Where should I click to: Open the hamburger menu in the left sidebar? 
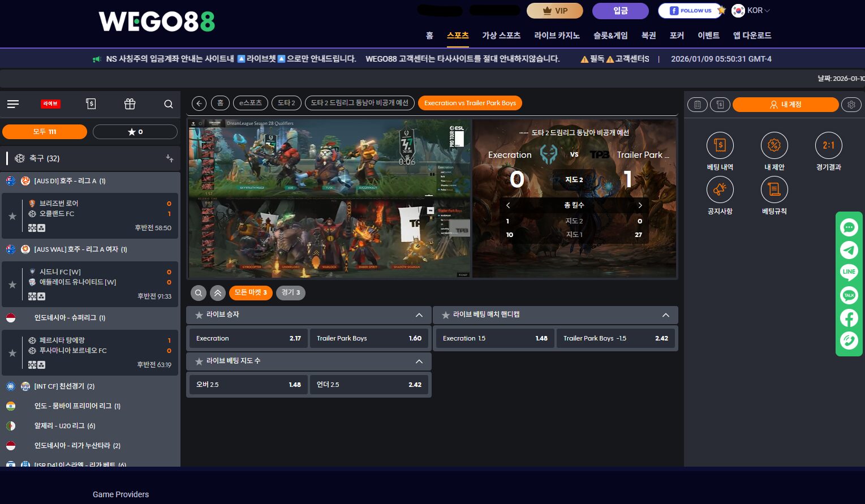pos(12,104)
